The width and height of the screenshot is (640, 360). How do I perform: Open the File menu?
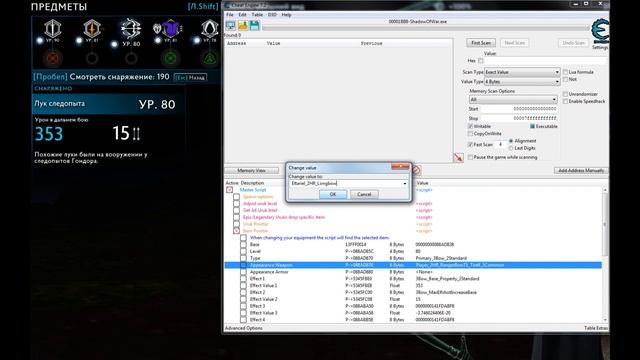(230, 15)
